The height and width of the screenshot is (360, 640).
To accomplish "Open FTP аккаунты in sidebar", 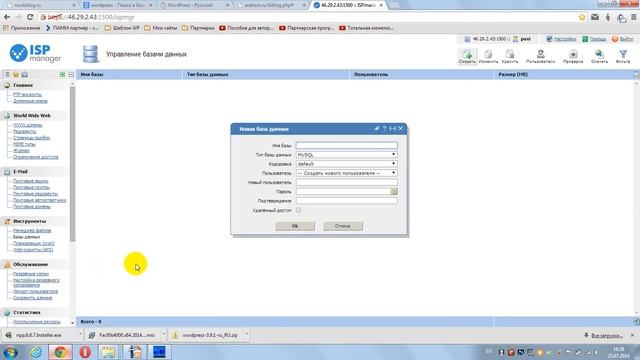I will tap(27, 95).
